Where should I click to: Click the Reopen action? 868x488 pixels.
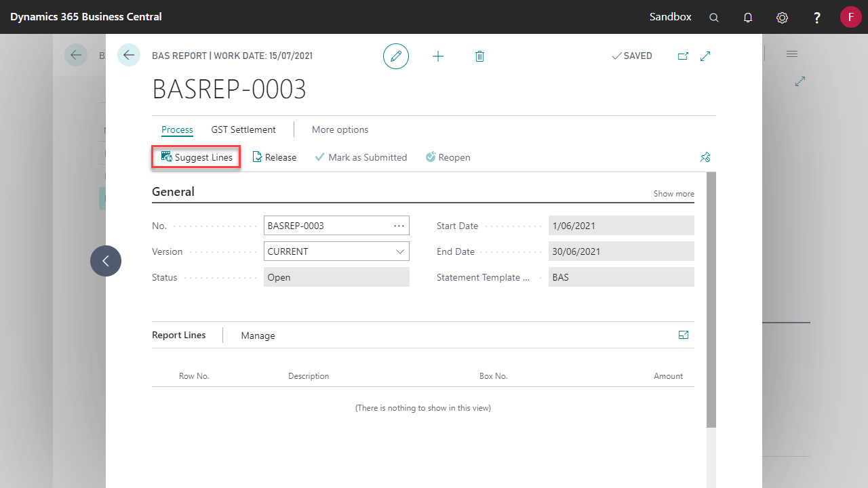448,157
